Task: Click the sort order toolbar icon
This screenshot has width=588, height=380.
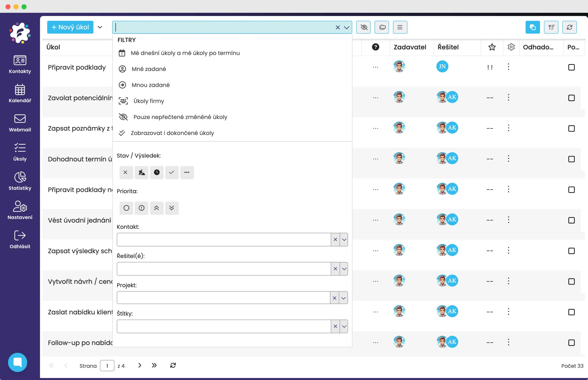Action: click(551, 27)
